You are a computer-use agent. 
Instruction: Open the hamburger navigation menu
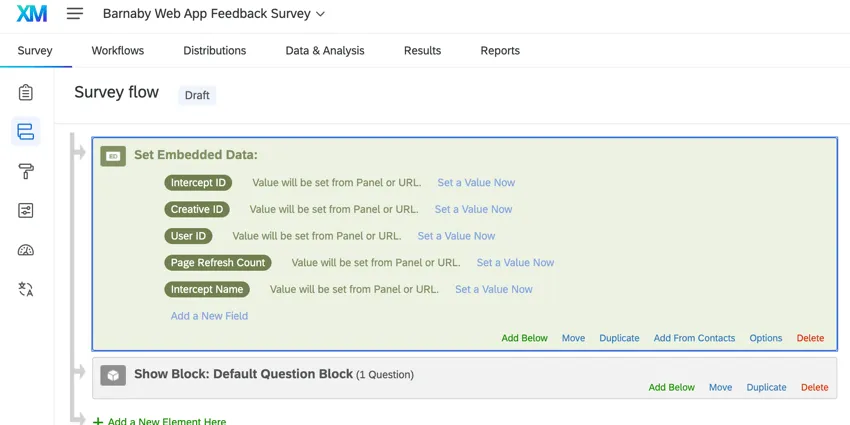click(75, 14)
